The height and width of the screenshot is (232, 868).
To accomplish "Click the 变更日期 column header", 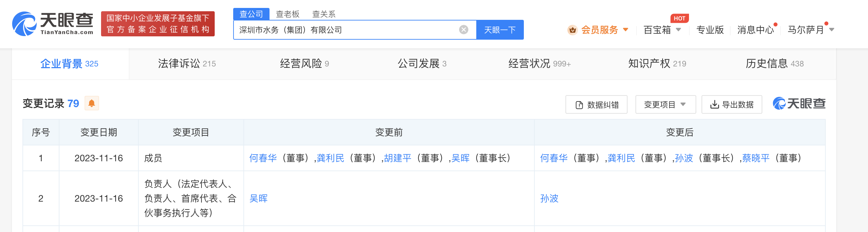I will (x=99, y=132).
